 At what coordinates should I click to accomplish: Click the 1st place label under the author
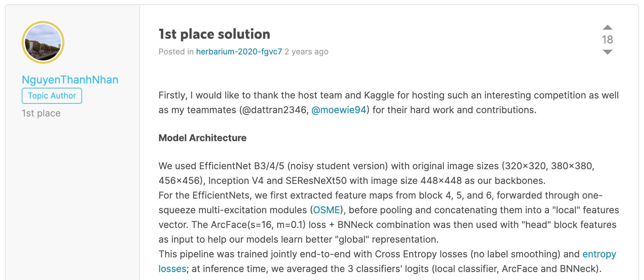tap(41, 113)
